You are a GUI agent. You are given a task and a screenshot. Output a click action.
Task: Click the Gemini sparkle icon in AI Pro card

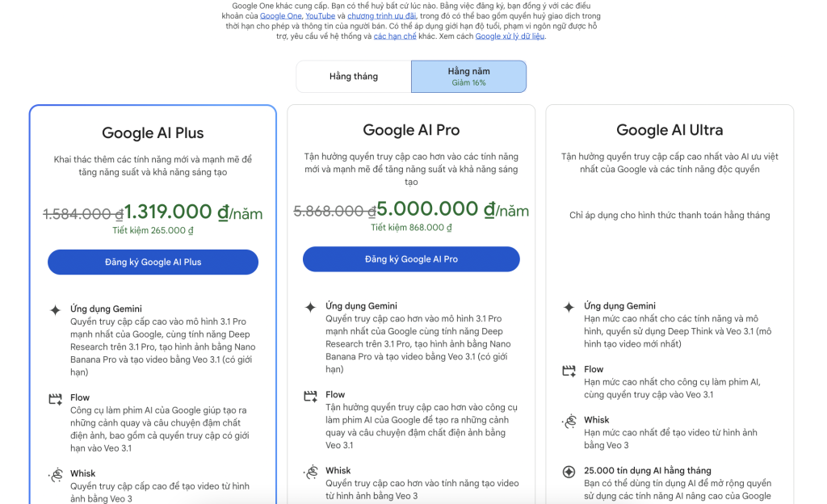[x=310, y=307]
